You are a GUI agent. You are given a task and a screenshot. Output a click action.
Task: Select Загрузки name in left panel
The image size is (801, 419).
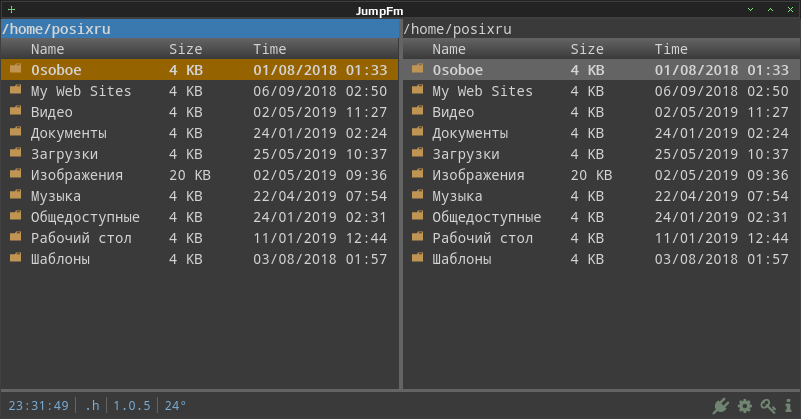(64, 154)
